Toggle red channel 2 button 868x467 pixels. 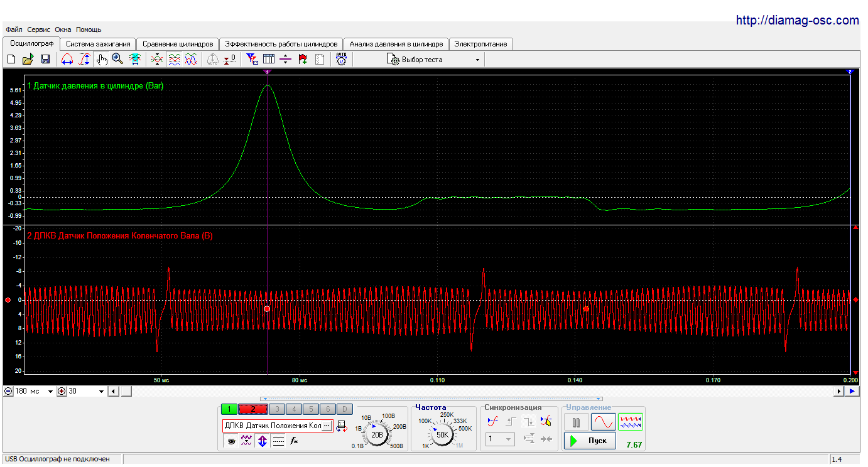pos(253,409)
